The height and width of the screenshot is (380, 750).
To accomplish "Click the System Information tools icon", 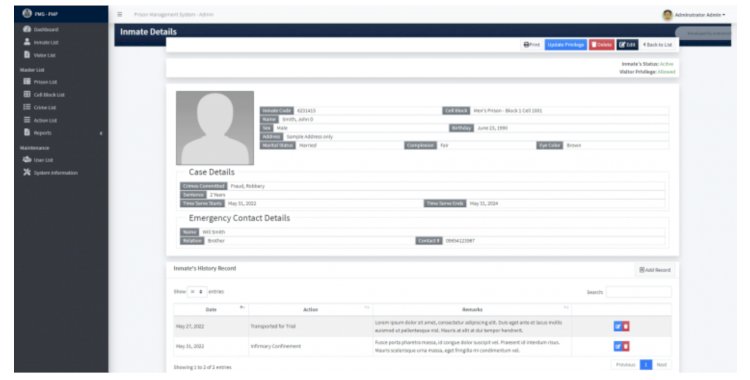I will click(27, 172).
